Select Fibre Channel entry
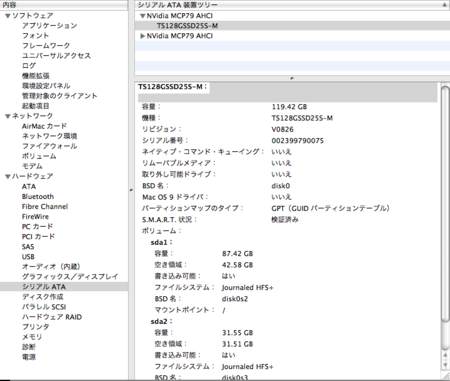 click(45, 206)
